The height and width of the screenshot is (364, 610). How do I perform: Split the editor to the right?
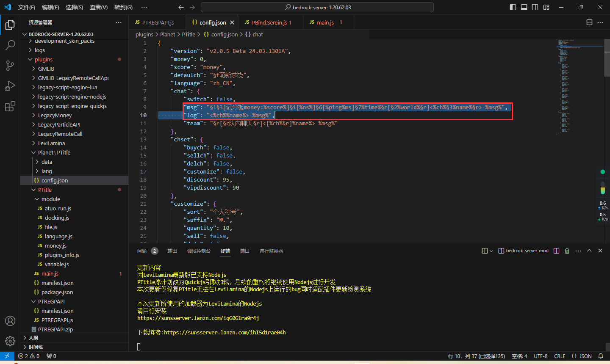click(589, 22)
